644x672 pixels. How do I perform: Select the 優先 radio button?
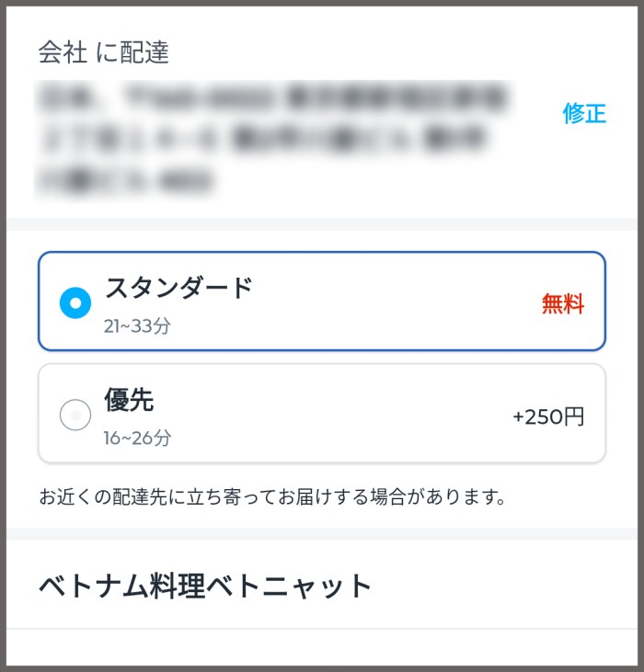click(75, 416)
